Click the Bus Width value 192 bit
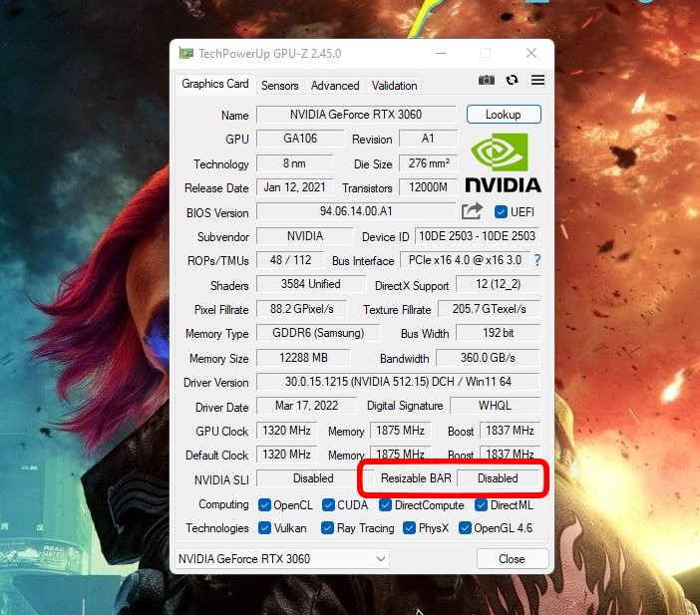700x615 pixels. point(499,333)
